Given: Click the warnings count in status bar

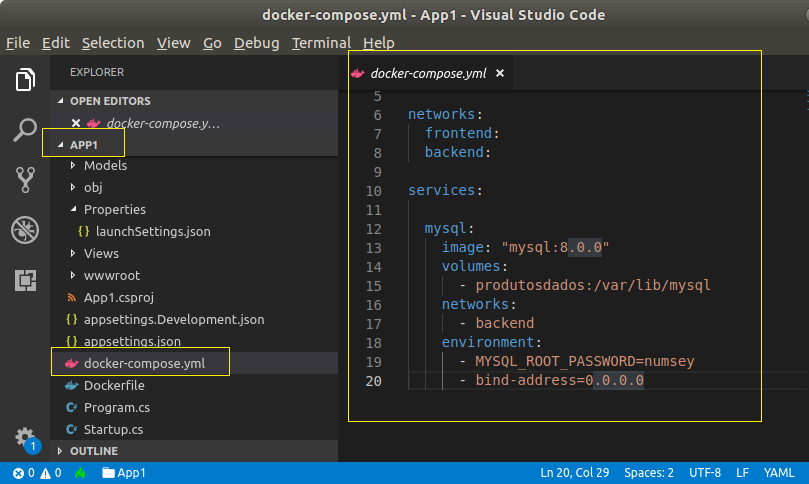Looking at the screenshot, I should click(51, 473).
